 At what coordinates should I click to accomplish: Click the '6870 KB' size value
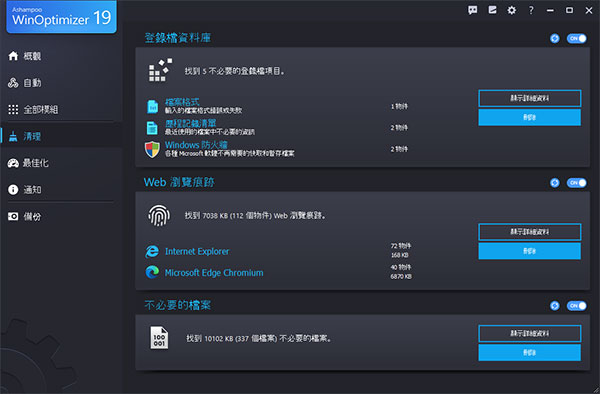click(401, 277)
